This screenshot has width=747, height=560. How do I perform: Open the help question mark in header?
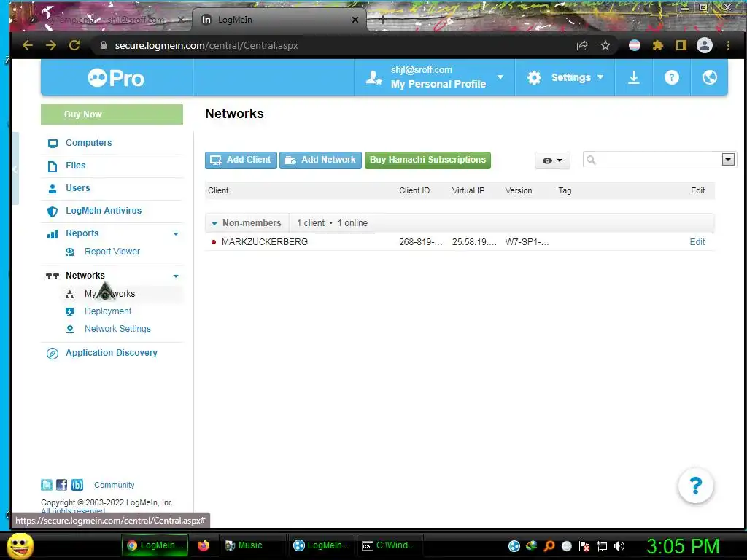[672, 77]
